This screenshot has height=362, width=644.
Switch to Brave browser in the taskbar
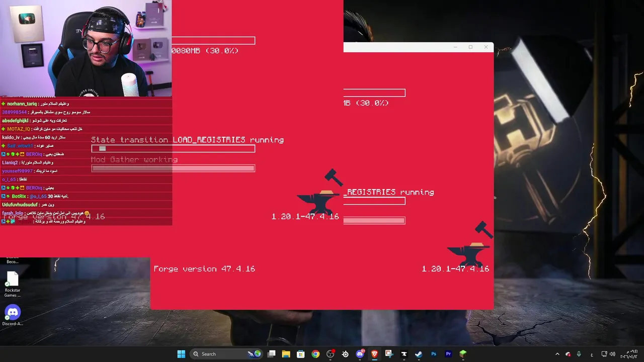[x=374, y=354]
